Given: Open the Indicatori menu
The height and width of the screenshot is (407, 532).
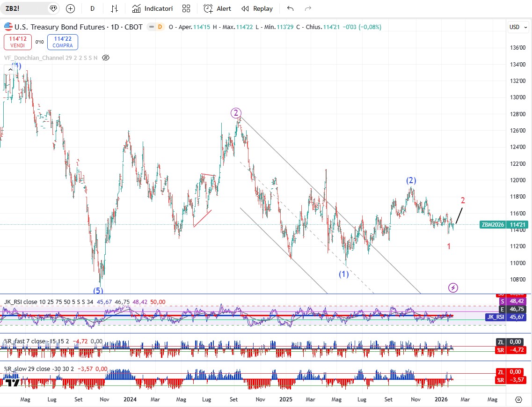Looking at the screenshot, I should (152, 8).
